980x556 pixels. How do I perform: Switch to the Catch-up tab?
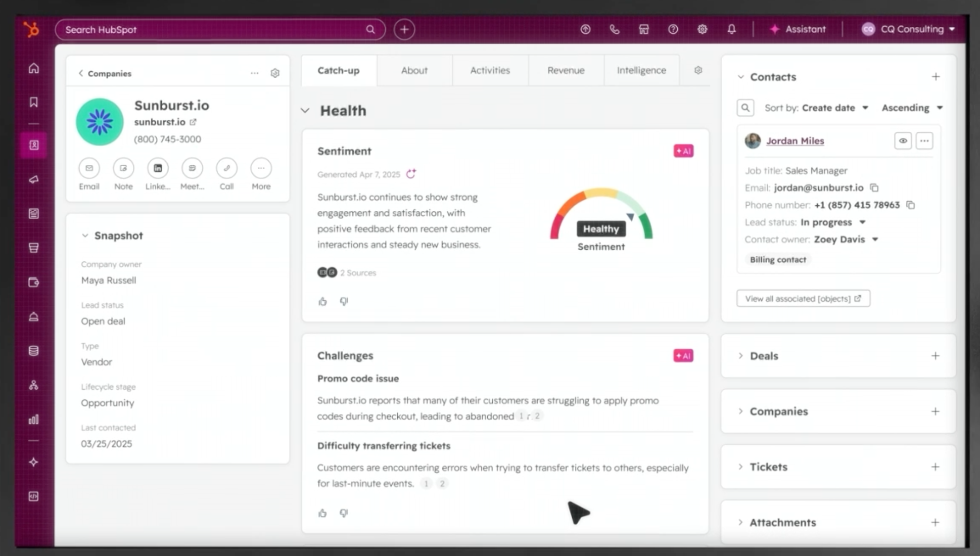339,70
